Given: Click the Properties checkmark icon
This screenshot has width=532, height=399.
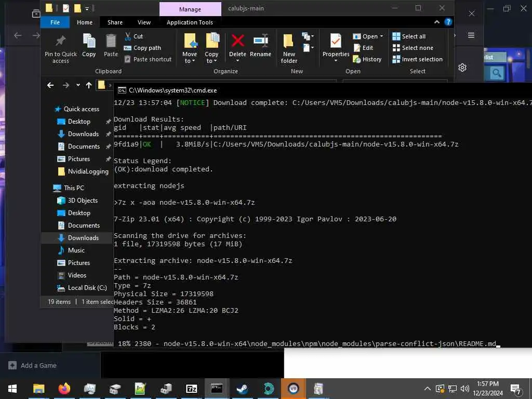Looking at the screenshot, I should (x=336, y=41).
